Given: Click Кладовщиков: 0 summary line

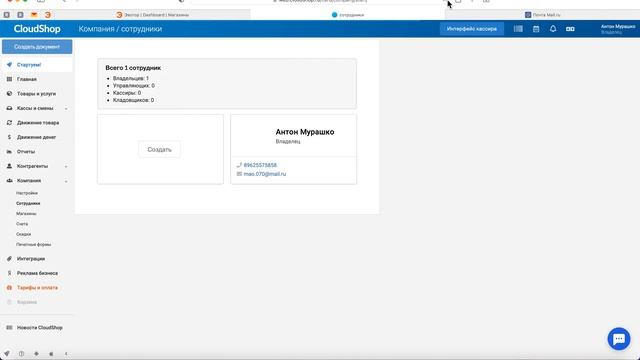Looking at the screenshot, I should [x=133, y=100].
